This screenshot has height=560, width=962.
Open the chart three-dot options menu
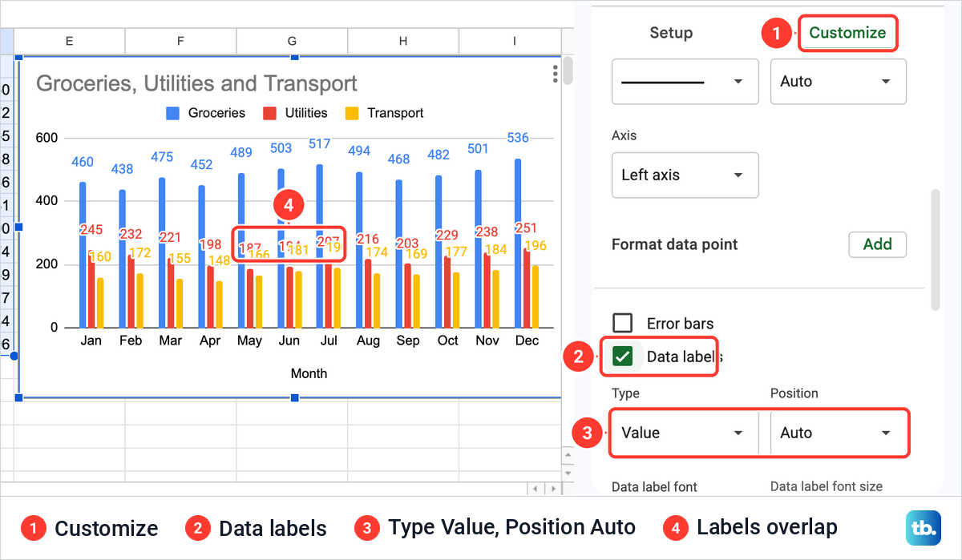click(555, 74)
